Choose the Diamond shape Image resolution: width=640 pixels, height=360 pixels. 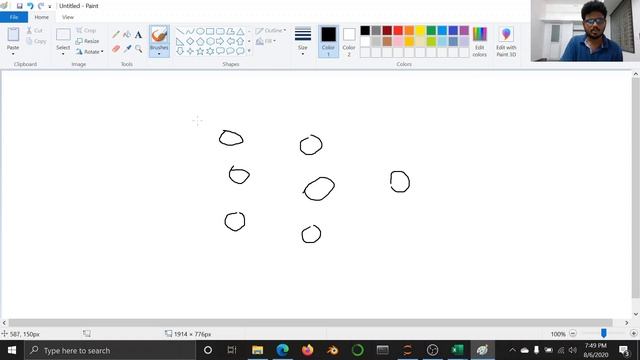click(190, 41)
